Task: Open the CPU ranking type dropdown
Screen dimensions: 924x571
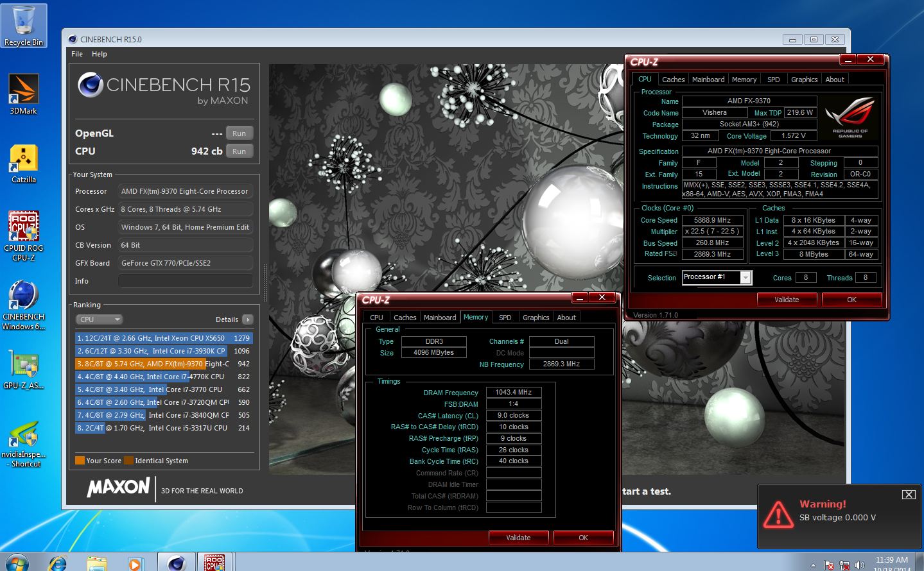Action: pyautogui.click(x=99, y=320)
